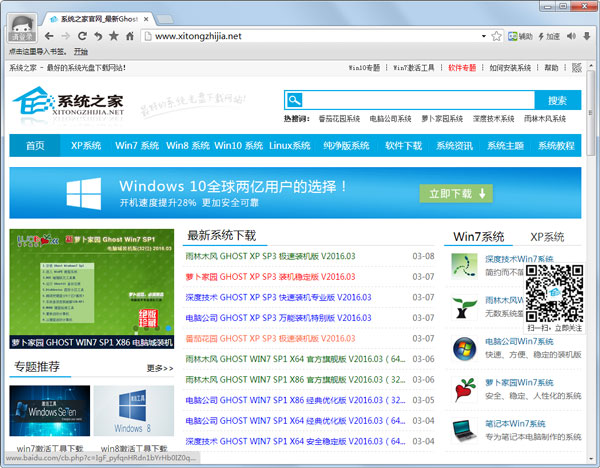
Task: Open downloads arrow icon
Action: tap(587, 36)
